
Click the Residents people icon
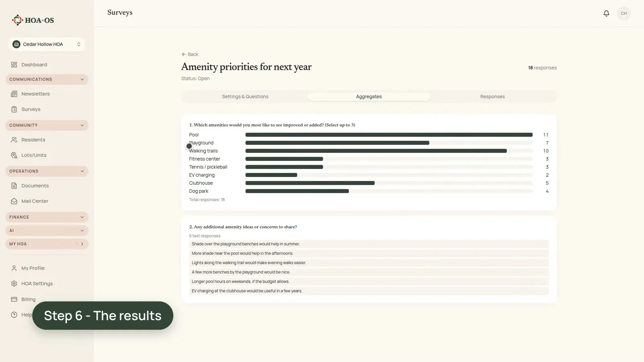(x=14, y=140)
